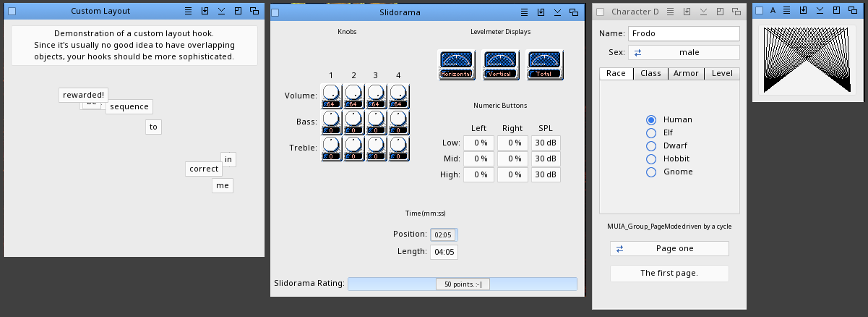This screenshot has height=317, width=868.
Task: Click the Position time field 02:05
Action: 444,234
